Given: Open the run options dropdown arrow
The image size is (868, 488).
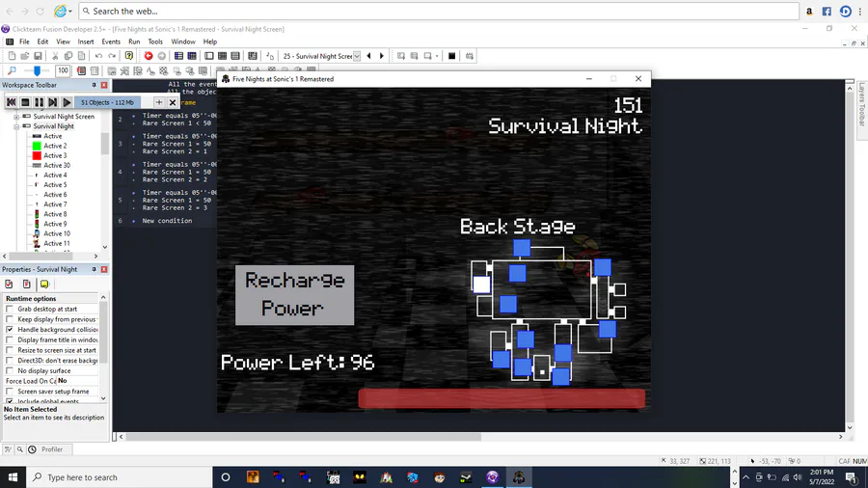Looking at the screenshot, I should (x=437, y=56).
